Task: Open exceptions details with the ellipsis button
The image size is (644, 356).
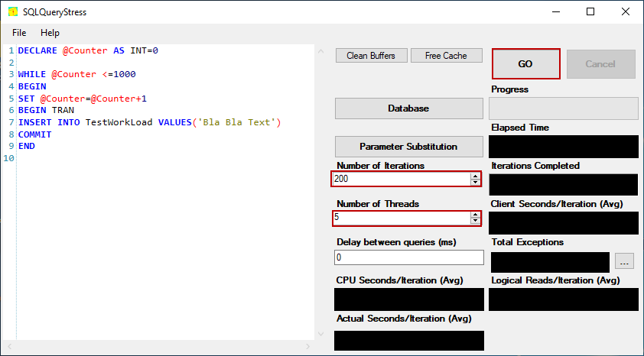Action: (x=624, y=261)
